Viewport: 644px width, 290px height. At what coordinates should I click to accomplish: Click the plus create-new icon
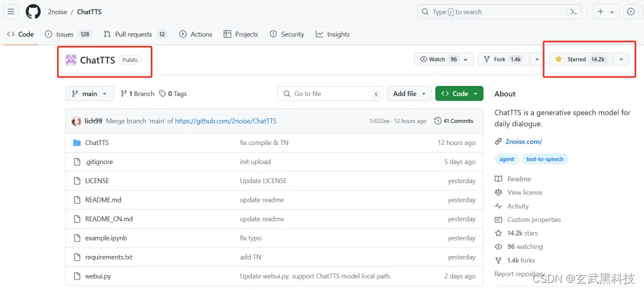click(600, 12)
